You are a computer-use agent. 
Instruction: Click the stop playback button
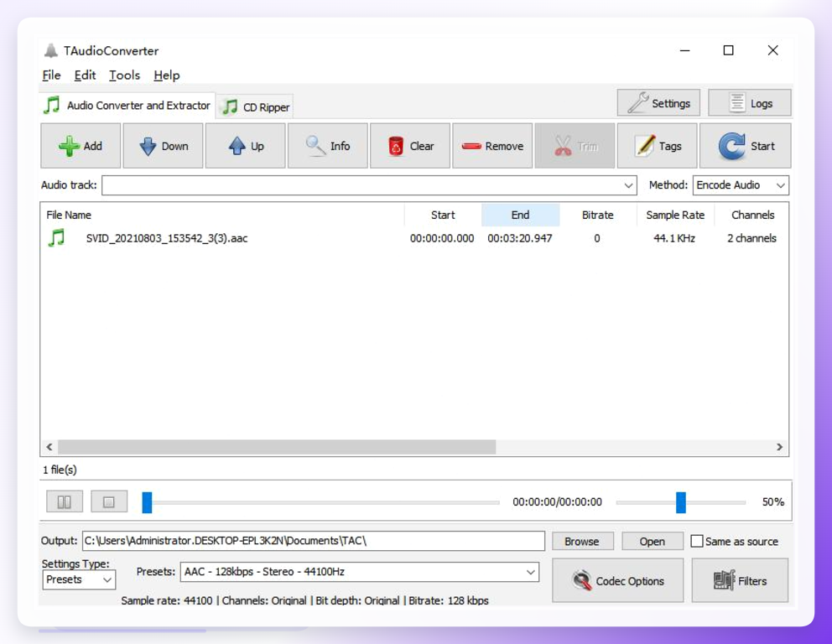tap(109, 501)
